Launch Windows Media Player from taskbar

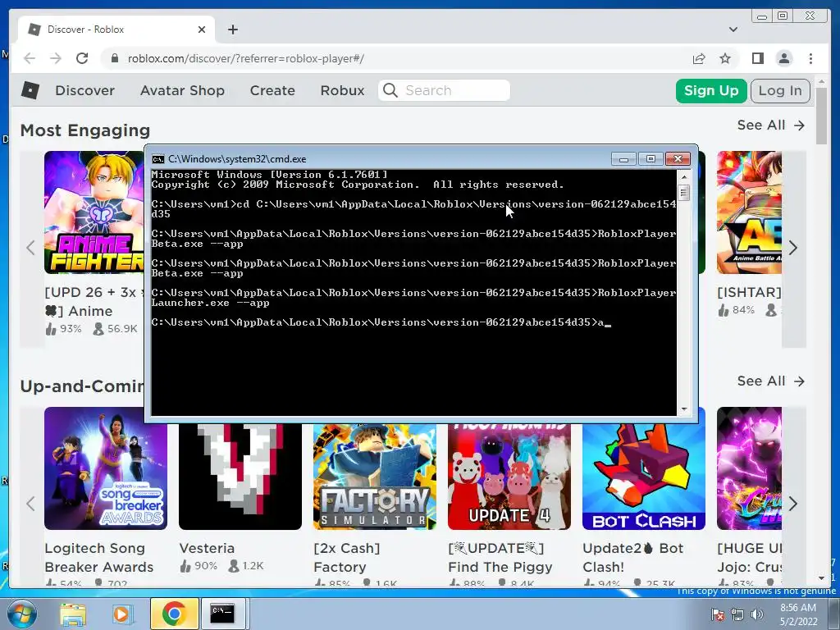click(121, 614)
